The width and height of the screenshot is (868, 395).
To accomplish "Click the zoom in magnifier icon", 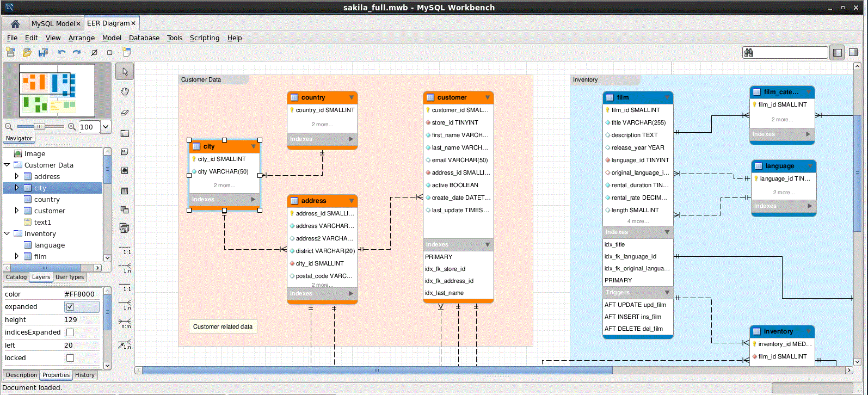I will (x=71, y=127).
